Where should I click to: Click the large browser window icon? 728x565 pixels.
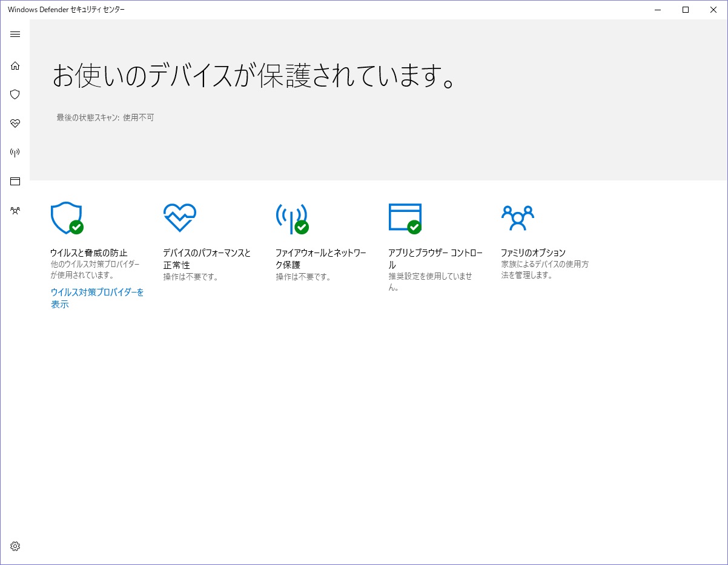point(405,218)
